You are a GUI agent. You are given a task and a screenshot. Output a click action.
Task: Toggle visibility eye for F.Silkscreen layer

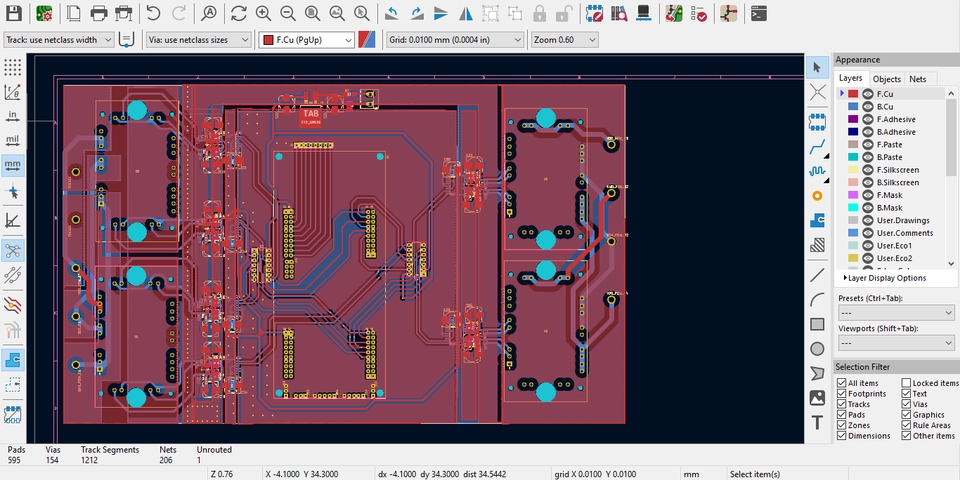868,170
